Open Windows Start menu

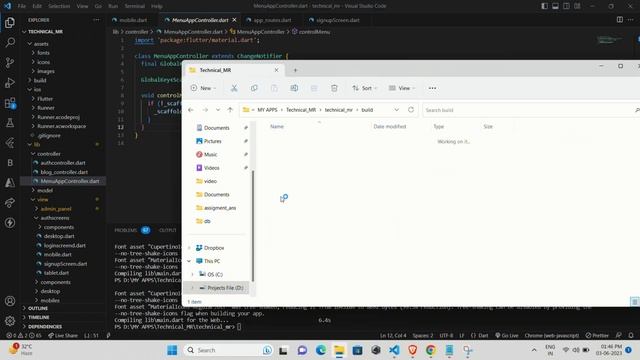[172, 350]
